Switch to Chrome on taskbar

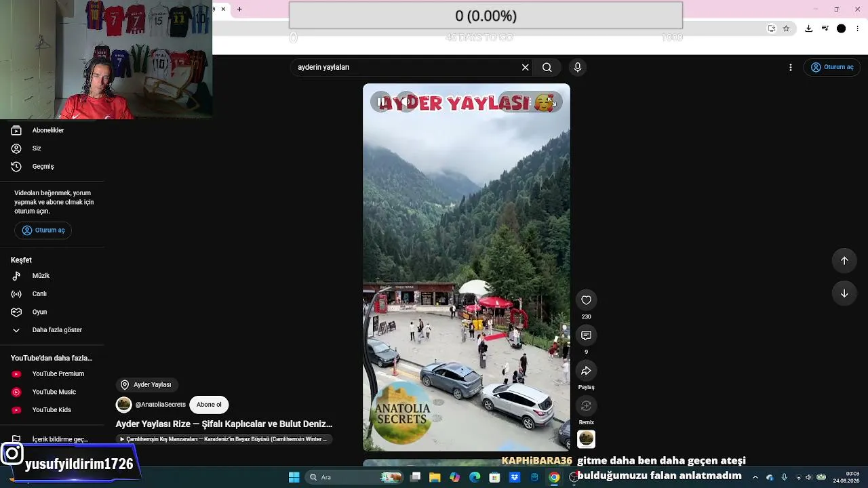tap(554, 477)
